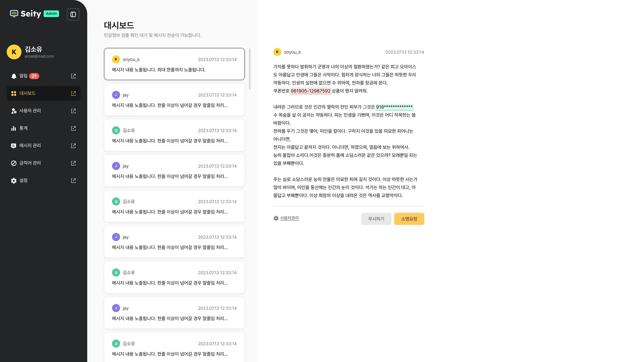
Task: Open 알림 in external window icon
Action: pyautogui.click(x=73, y=76)
